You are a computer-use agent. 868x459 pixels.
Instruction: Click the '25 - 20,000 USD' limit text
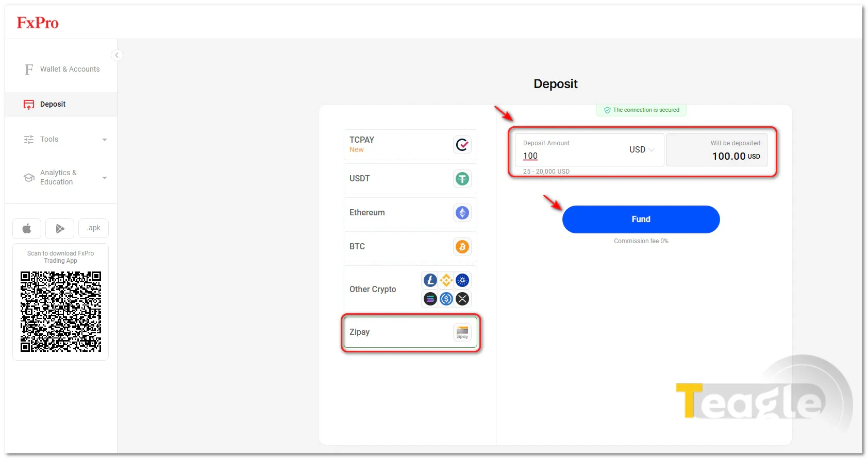tap(546, 172)
